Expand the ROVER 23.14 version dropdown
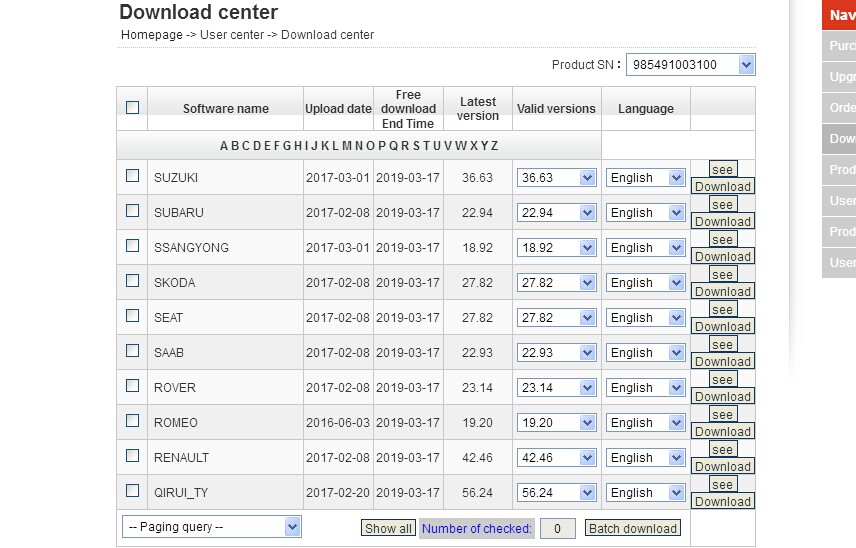The image size is (856, 548). click(x=556, y=388)
